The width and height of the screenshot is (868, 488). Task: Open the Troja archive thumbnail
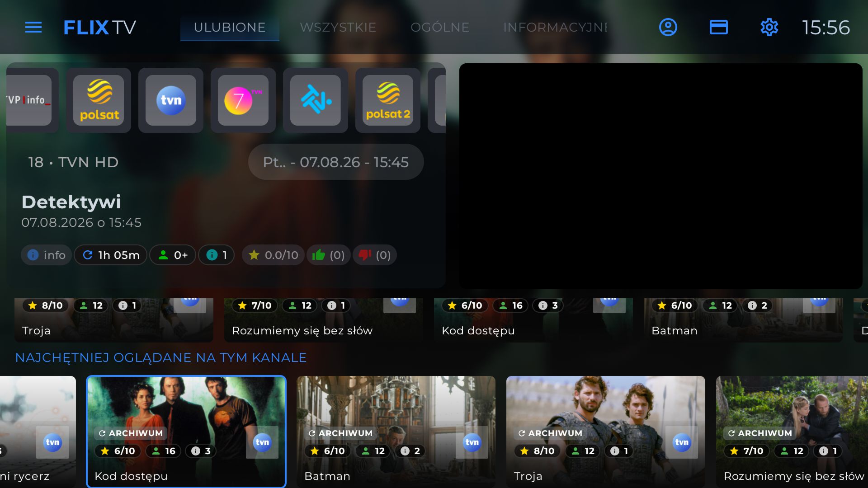[x=606, y=432]
